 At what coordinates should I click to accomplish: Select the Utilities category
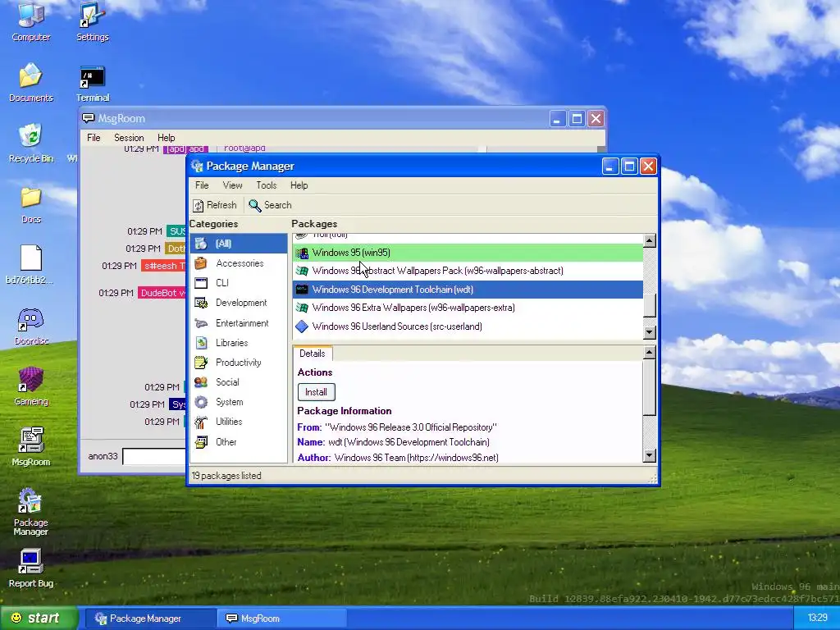coord(239,422)
